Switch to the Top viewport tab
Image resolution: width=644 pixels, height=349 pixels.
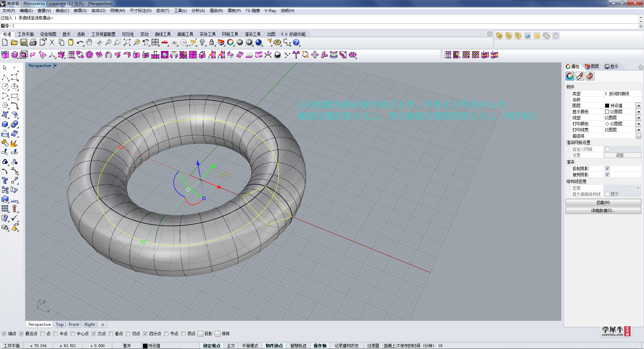click(x=60, y=325)
